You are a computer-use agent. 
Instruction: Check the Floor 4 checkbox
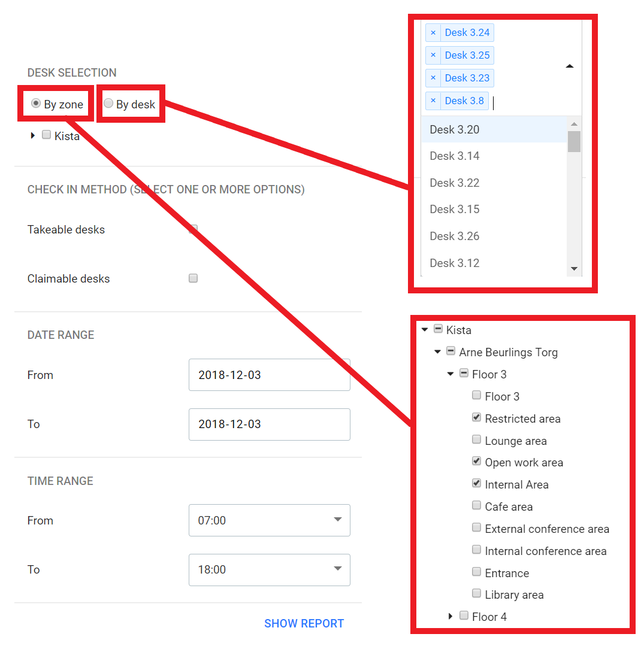pos(464,615)
